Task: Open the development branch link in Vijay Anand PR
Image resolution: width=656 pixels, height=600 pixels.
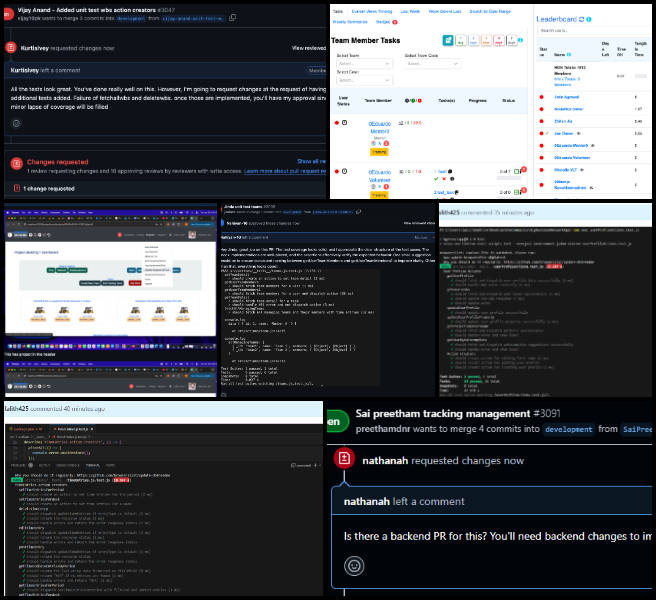Action: click(x=131, y=18)
